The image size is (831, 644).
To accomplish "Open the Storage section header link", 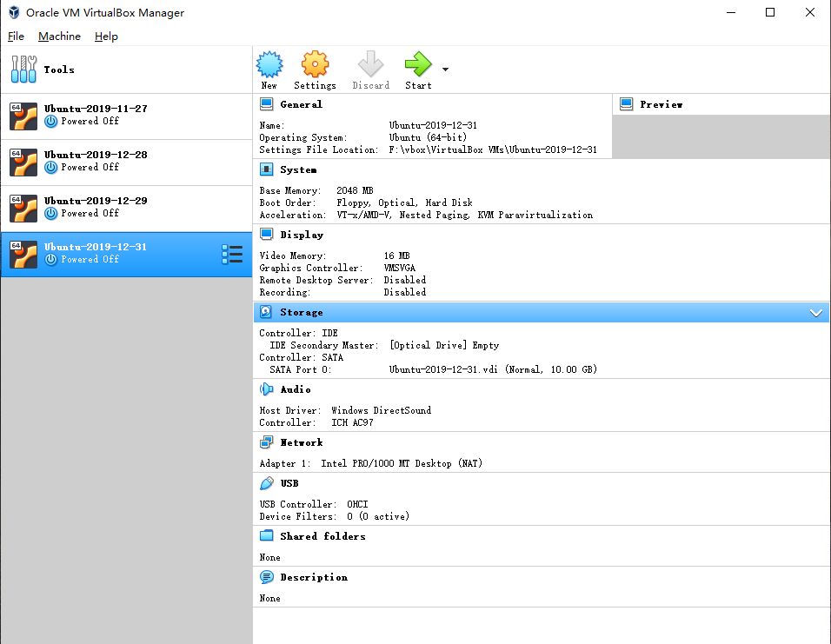I will click(x=301, y=312).
